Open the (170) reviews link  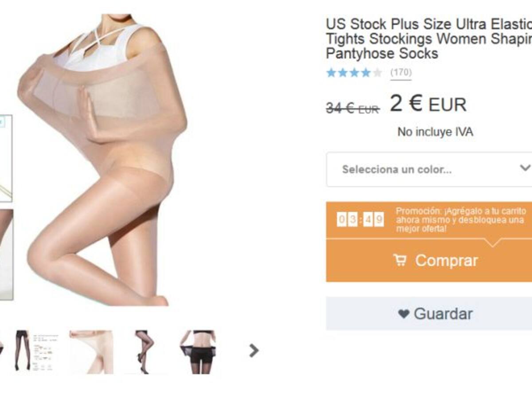pyautogui.click(x=401, y=72)
